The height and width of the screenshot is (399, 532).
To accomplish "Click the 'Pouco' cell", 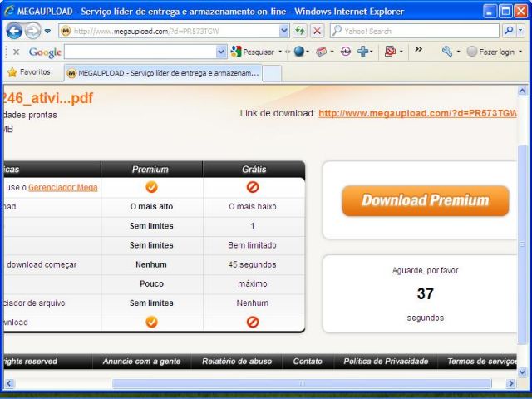I will point(151,284).
